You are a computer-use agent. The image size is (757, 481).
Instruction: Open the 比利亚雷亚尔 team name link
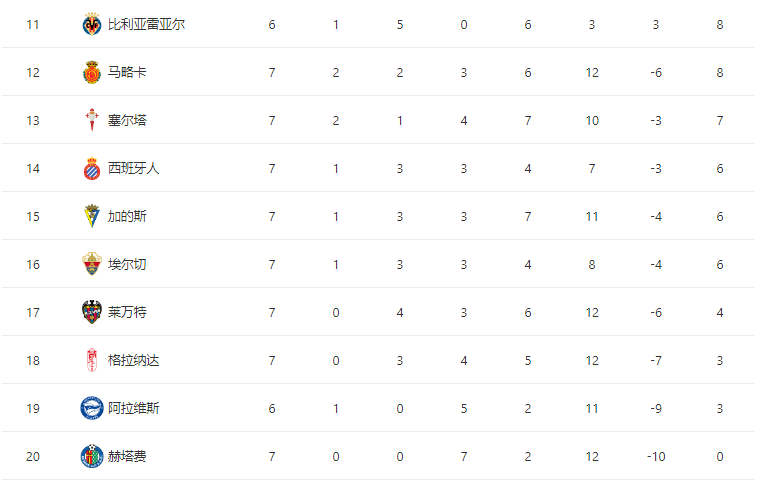tap(146, 24)
